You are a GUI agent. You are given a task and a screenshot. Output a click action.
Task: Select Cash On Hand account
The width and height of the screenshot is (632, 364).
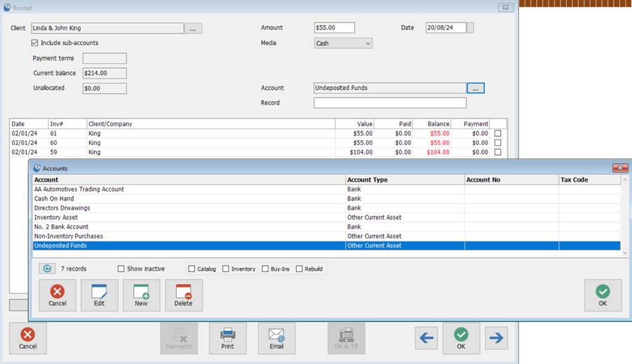coord(326,198)
